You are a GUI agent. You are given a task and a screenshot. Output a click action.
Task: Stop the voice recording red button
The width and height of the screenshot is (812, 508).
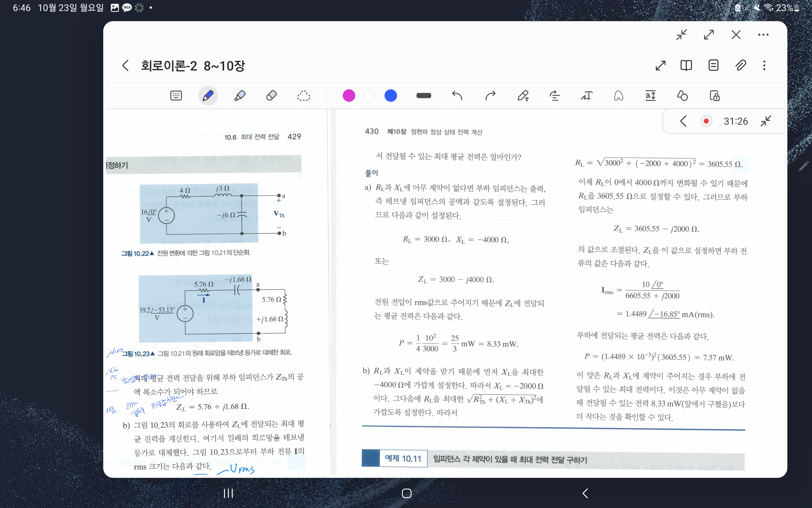coord(706,121)
